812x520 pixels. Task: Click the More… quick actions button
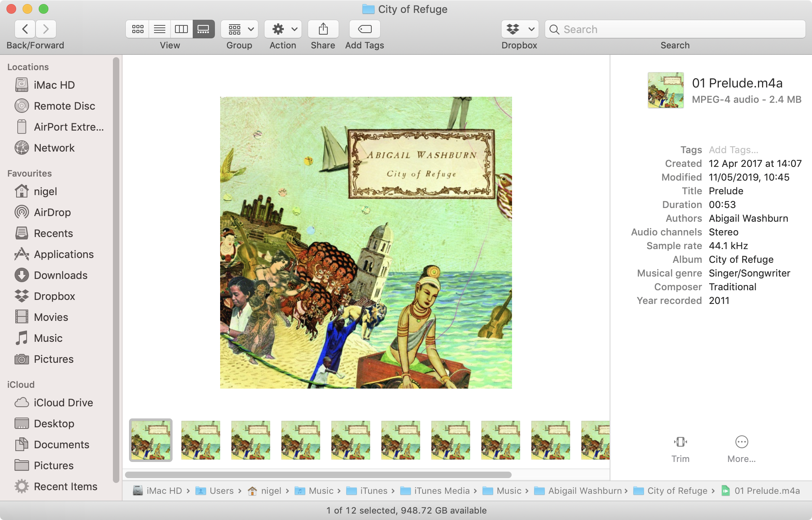[x=741, y=449]
